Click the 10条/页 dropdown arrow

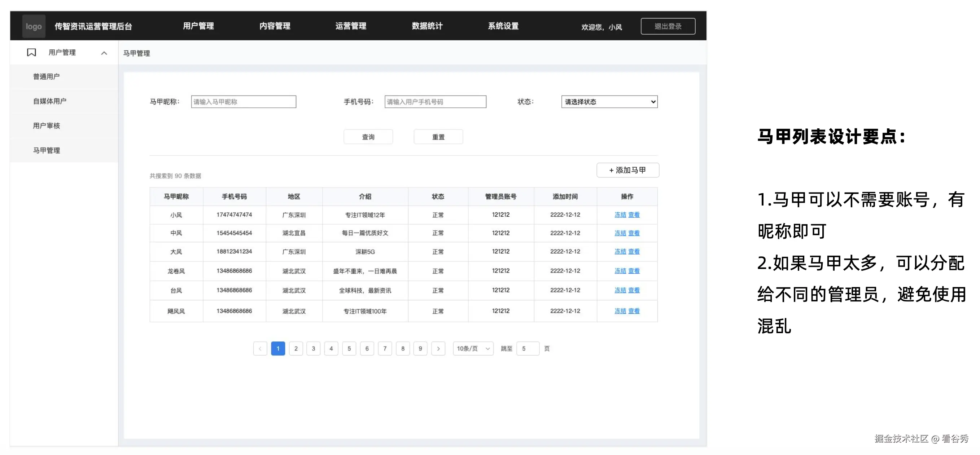tap(487, 348)
